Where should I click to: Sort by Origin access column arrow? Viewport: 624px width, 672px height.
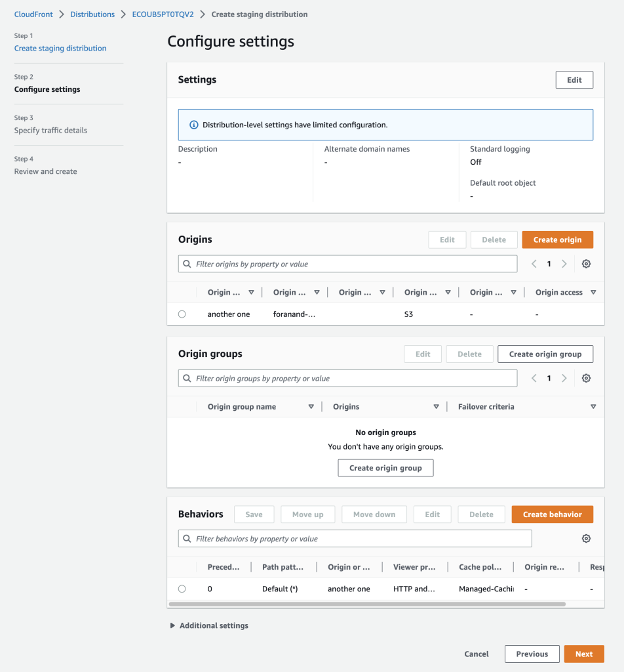(x=593, y=292)
